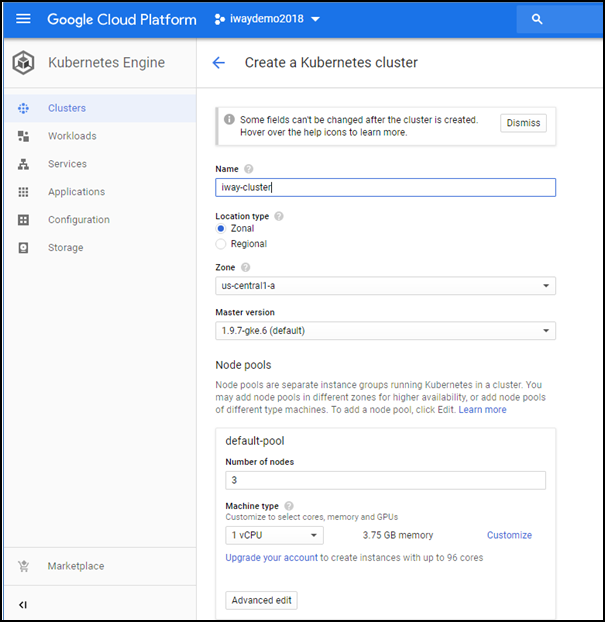Click the project dots icon beside iwaydemo2018

[x=219, y=19]
